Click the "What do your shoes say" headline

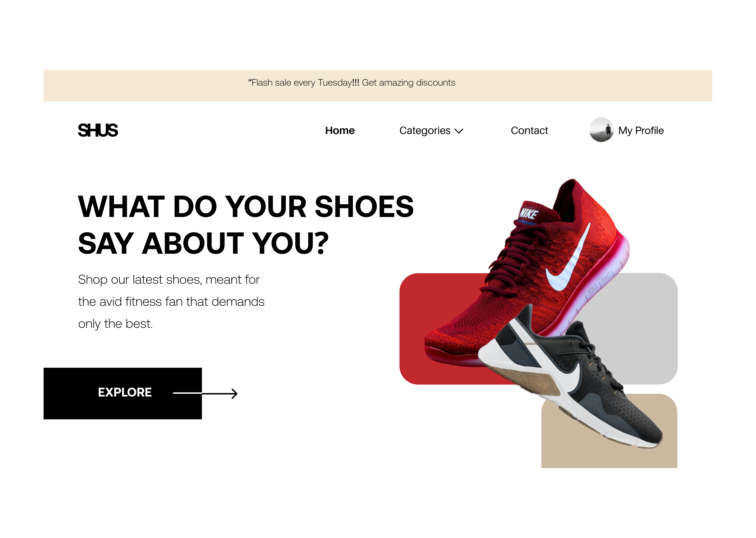pos(246,225)
